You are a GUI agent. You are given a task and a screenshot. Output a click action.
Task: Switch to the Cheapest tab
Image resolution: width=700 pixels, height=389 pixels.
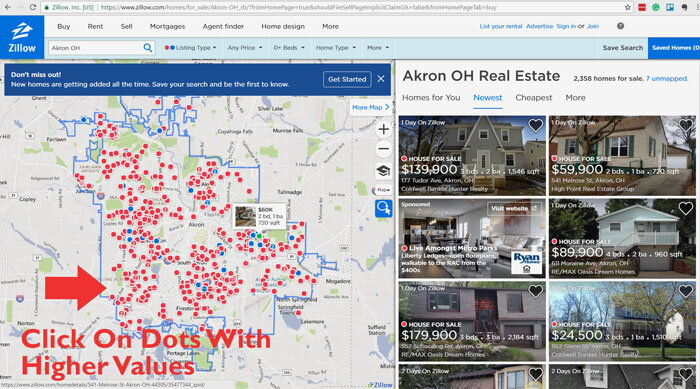533,97
